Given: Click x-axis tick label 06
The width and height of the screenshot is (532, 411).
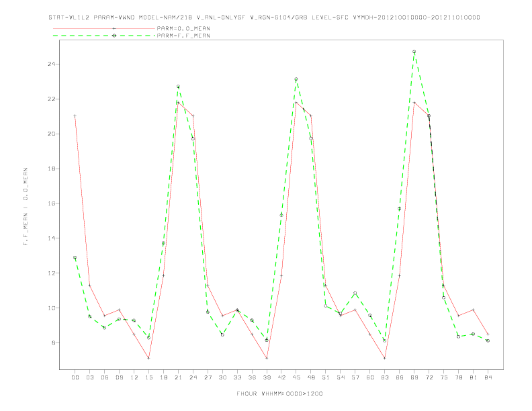Looking at the screenshot, I should (x=105, y=377).
